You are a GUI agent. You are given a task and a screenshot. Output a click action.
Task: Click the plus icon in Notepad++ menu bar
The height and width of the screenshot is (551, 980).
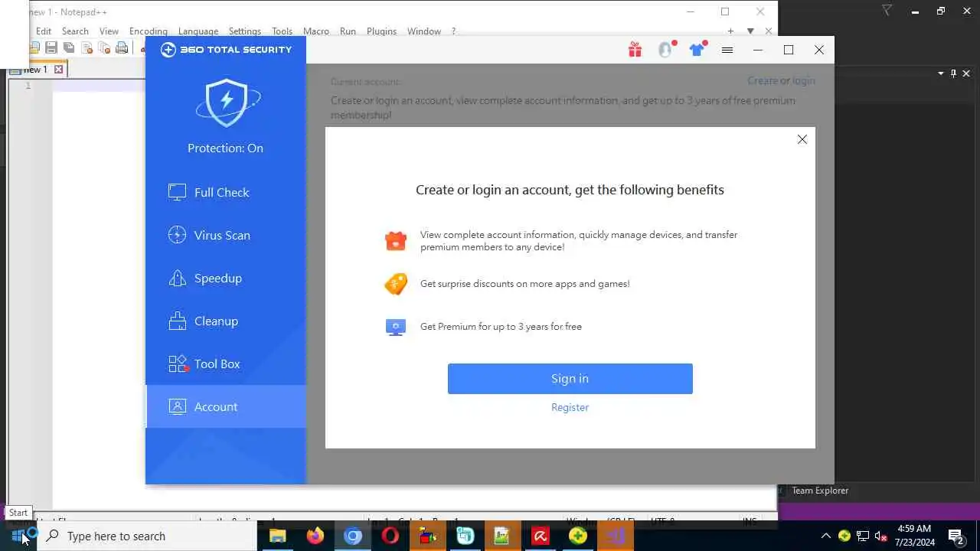coord(730,31)
